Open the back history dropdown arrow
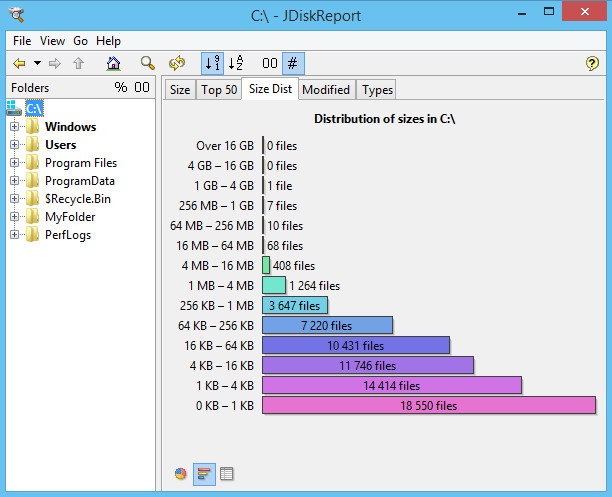This screenshot has width=612, height=497. 37,63
